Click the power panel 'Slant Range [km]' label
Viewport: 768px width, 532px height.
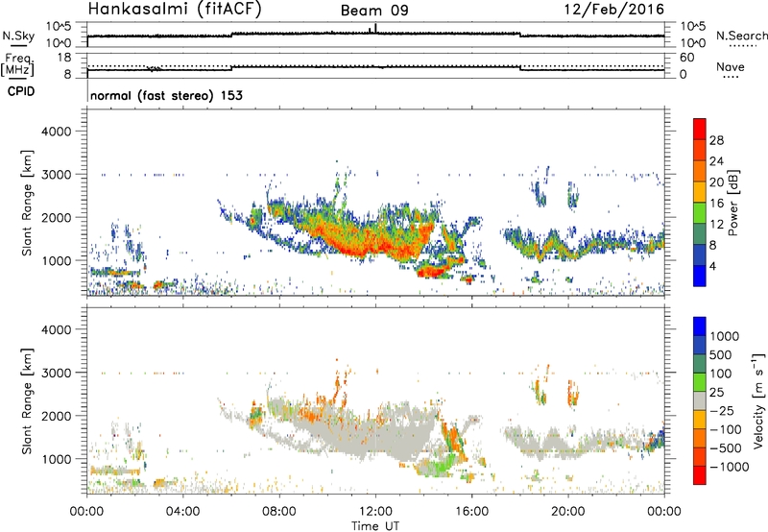27,203
